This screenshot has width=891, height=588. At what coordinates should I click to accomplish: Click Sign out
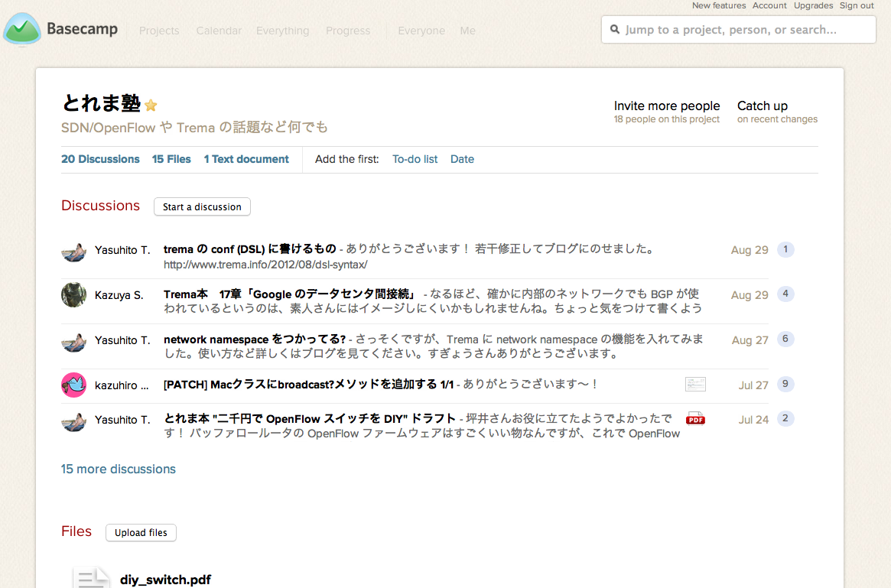click(x=857, y=5)
